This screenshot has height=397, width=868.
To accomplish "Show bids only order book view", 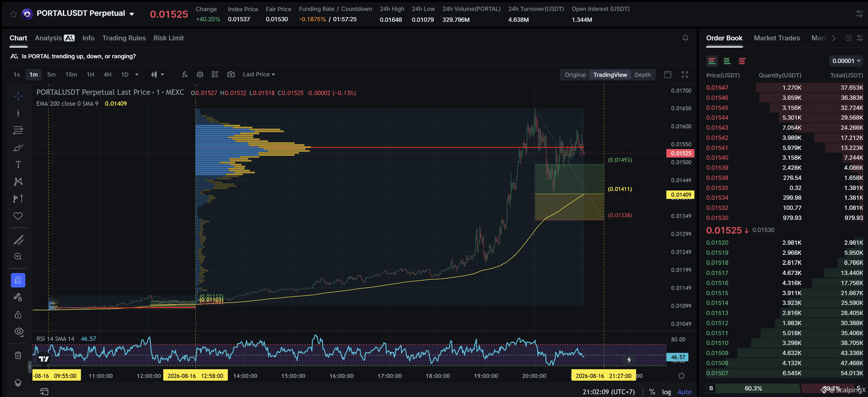I will click(727, 61).
